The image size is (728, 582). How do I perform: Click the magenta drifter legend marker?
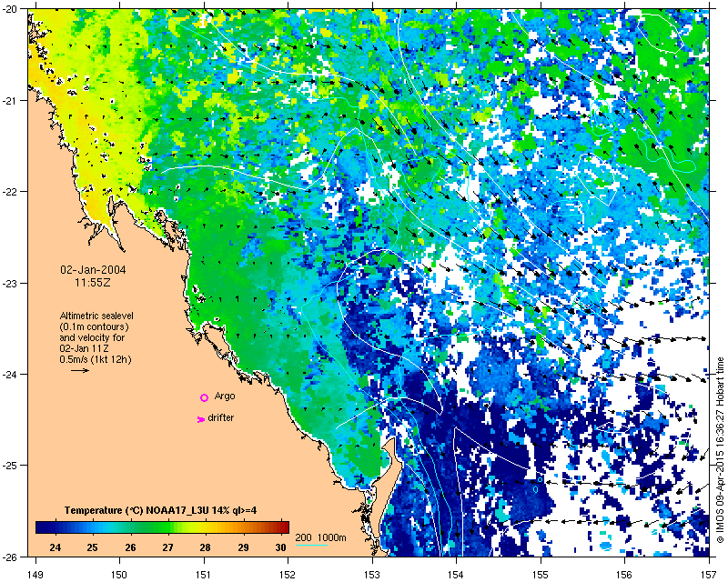coord(201,419)
